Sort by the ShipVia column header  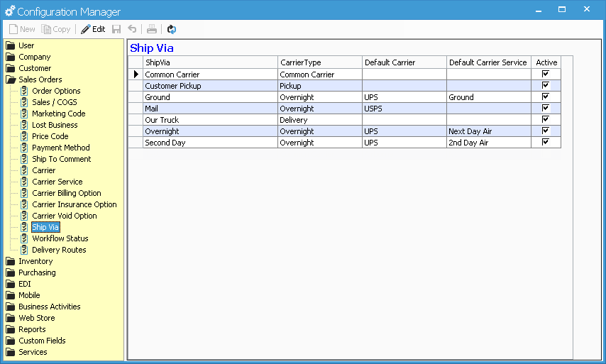click(210, 62)
